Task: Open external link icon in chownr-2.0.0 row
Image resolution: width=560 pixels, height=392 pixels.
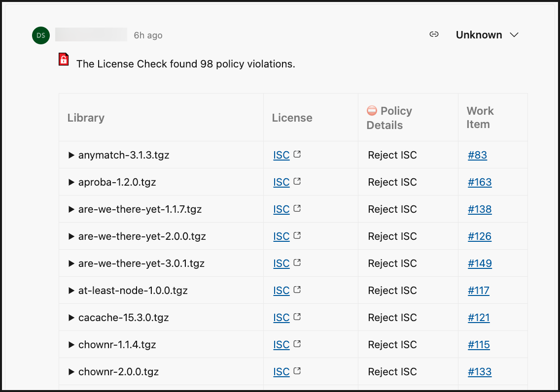Action: [x=297, y=371]
